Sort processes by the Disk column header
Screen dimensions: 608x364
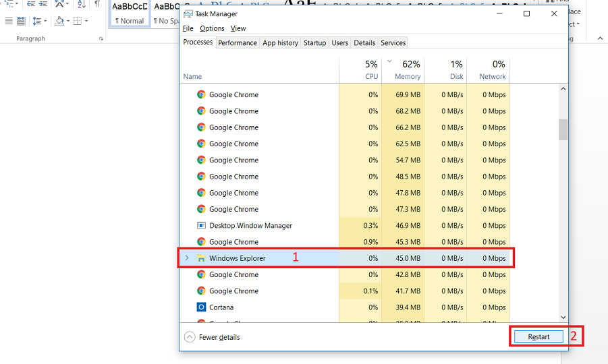tap(446, 71)
